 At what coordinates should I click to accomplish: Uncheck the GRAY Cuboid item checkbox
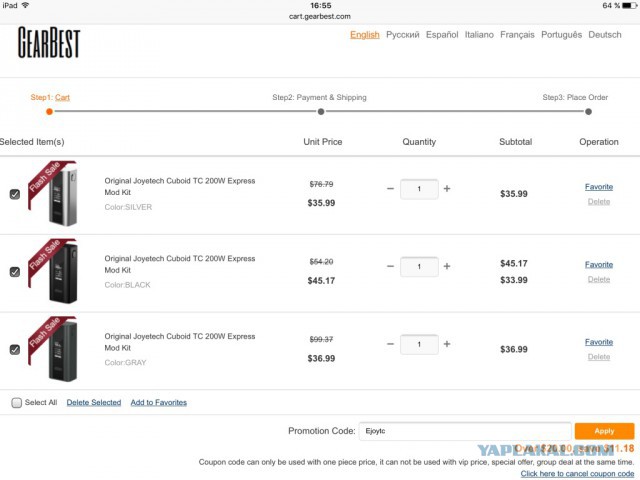tap(15, 350)
